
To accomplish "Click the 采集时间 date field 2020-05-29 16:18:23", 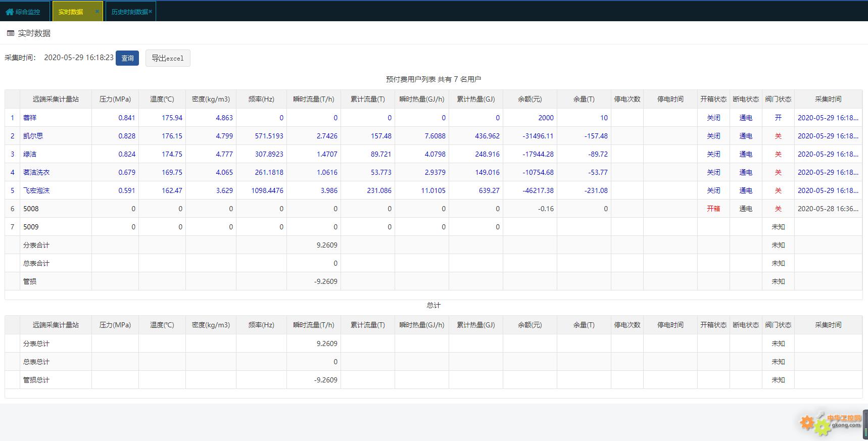I will (x=79, y=58).
